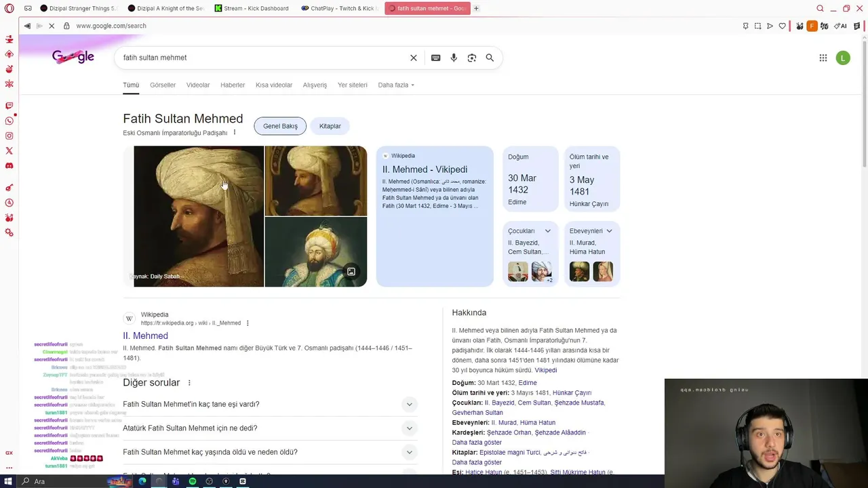Open the pinboard pin icon in toolbar
The image size is (868, 488).
pyautogui.click(x=745, y=26)
